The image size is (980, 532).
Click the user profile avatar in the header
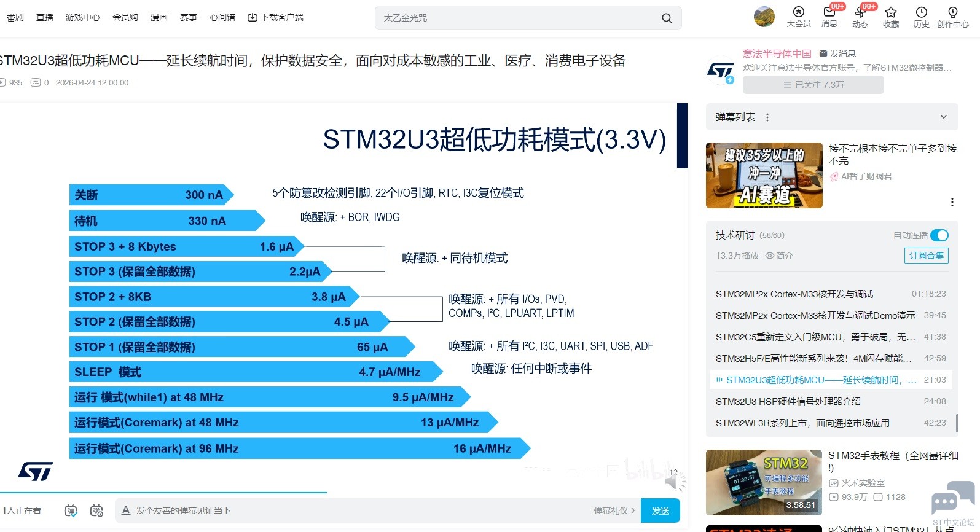764,17
